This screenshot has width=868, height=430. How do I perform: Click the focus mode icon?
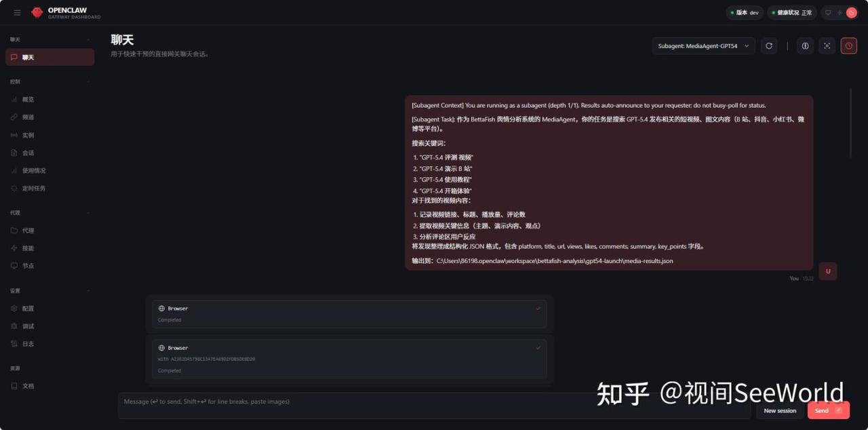coord(827,46)
